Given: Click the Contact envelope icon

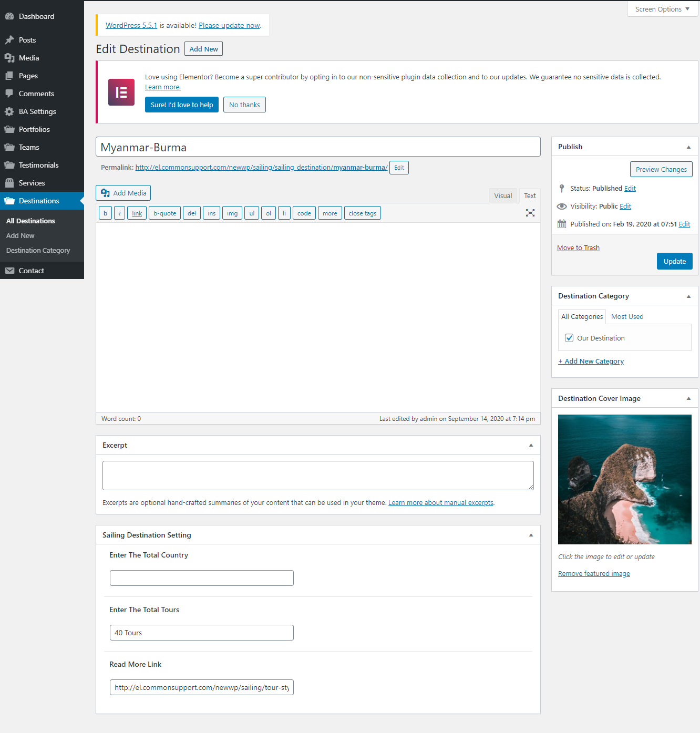Looking at the screenshot, I should tap(9, 271).
